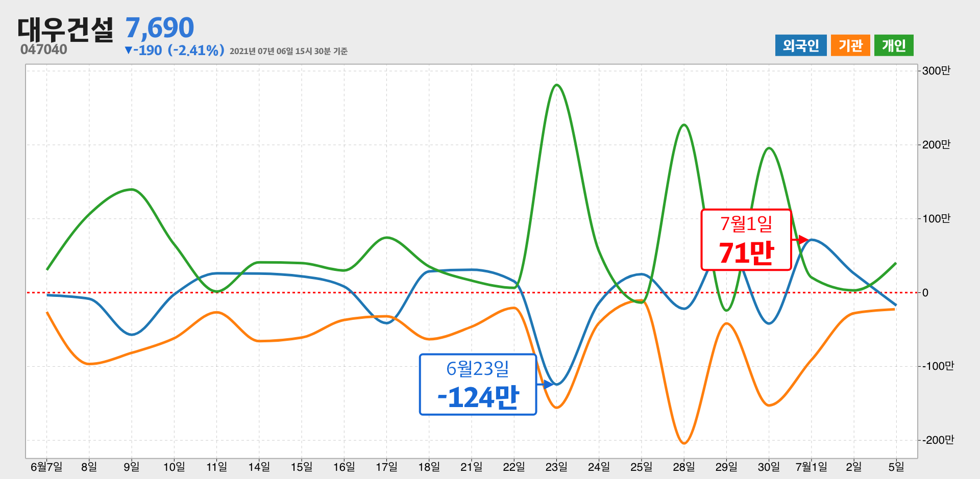The height and width of the screenshot is (479, 980).
Task: Click the 200만 y-axis label
Action: click(936, 145)
